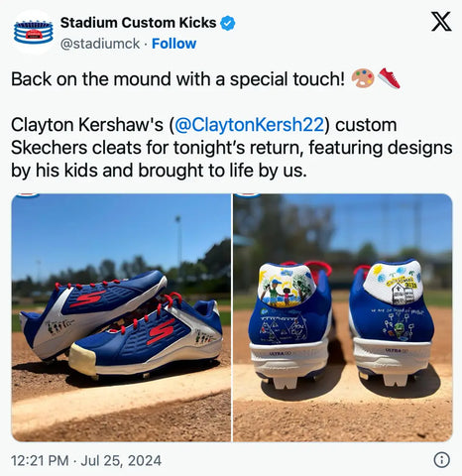Click the church drawing on right heel
The height and width of the screenshot is (476, 462).
tap(401, 293)
